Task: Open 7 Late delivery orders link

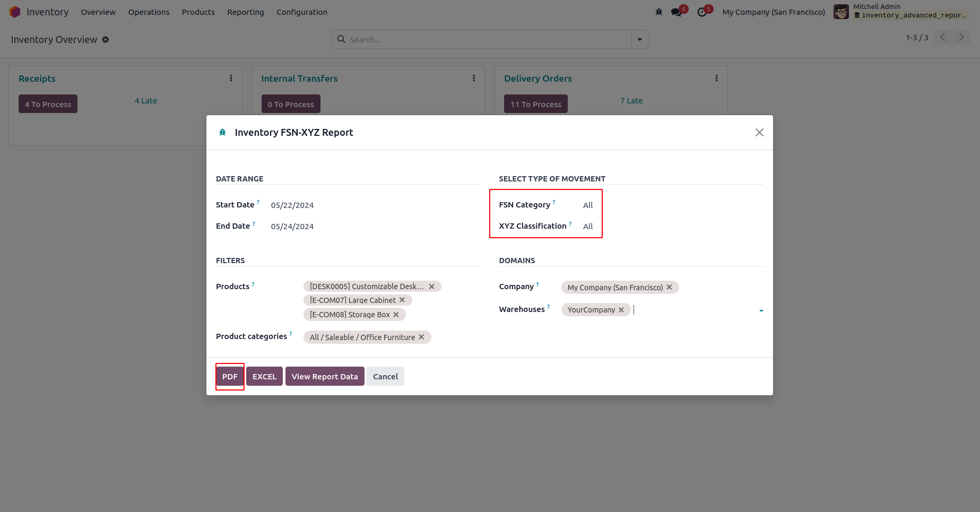Action: tap(631, 101)
